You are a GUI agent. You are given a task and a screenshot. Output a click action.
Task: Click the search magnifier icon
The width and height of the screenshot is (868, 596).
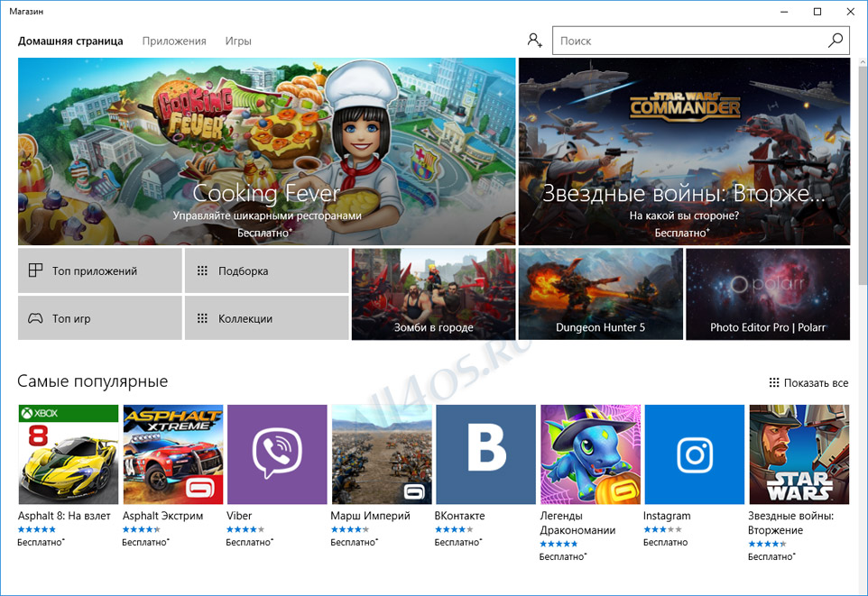(836, 41)
